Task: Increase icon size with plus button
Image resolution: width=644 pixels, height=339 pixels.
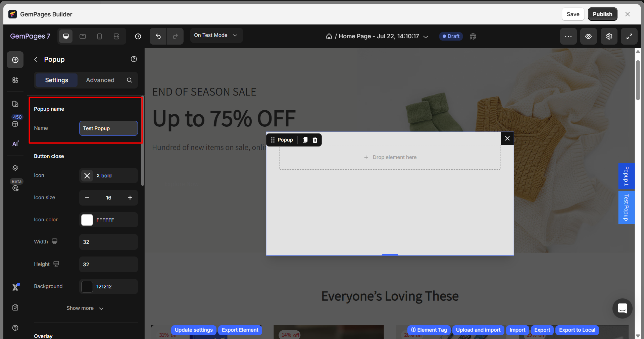Action: (130, 198)
